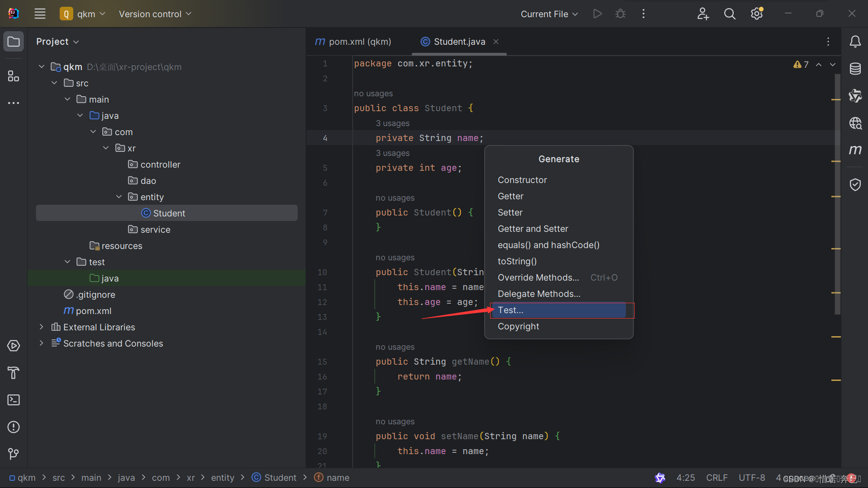Open the AI assistant tool window
The image size is (868, 488).
click(855, 96)
